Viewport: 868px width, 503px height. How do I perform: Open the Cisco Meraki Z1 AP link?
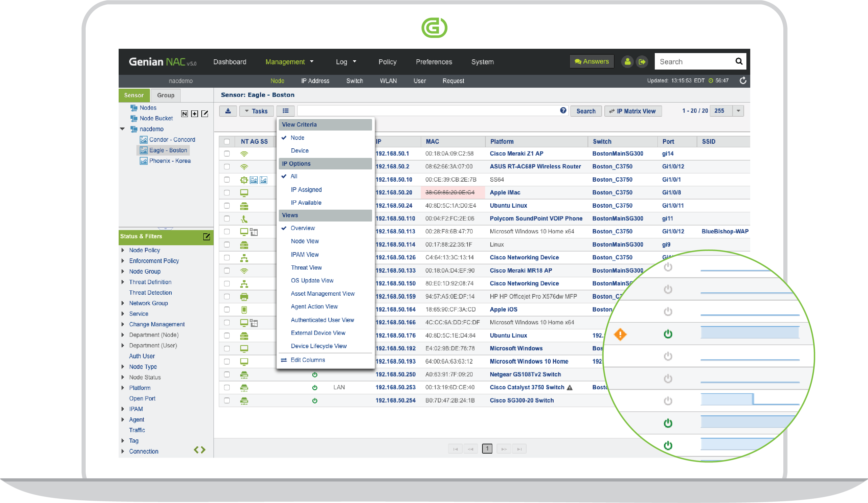(516, 154)
